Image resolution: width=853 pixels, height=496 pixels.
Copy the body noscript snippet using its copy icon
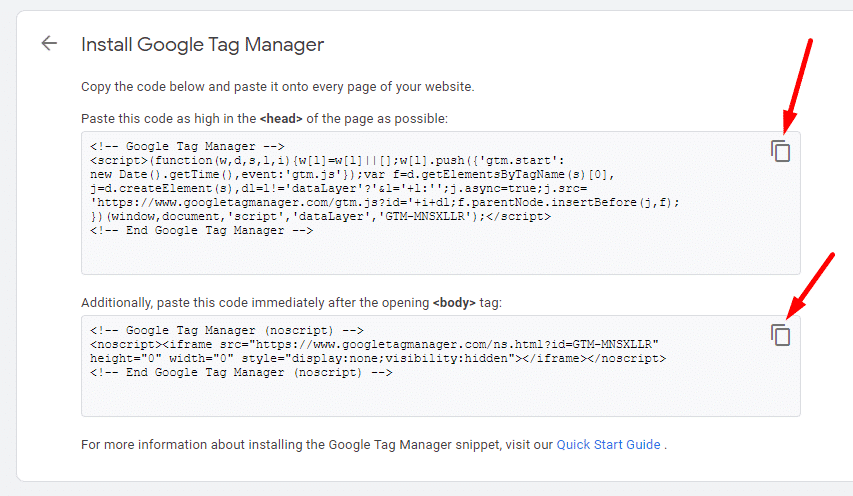(780, 335)
